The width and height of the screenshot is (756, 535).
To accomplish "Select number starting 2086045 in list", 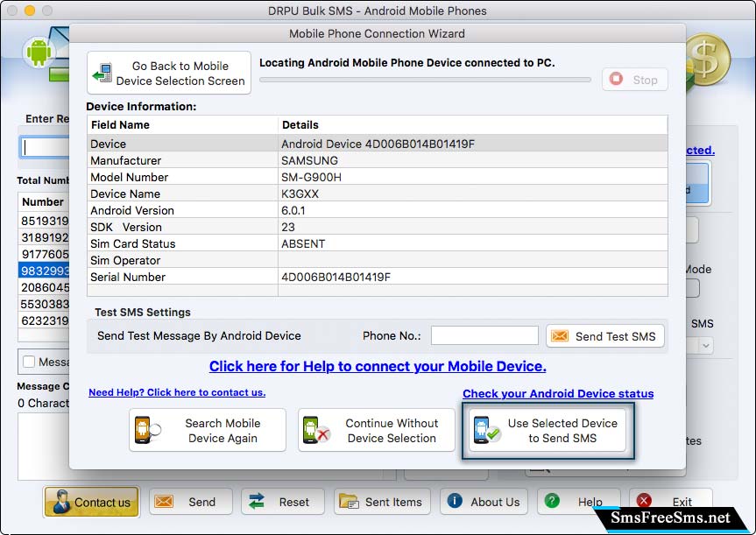I will click(x=45, y=287).
